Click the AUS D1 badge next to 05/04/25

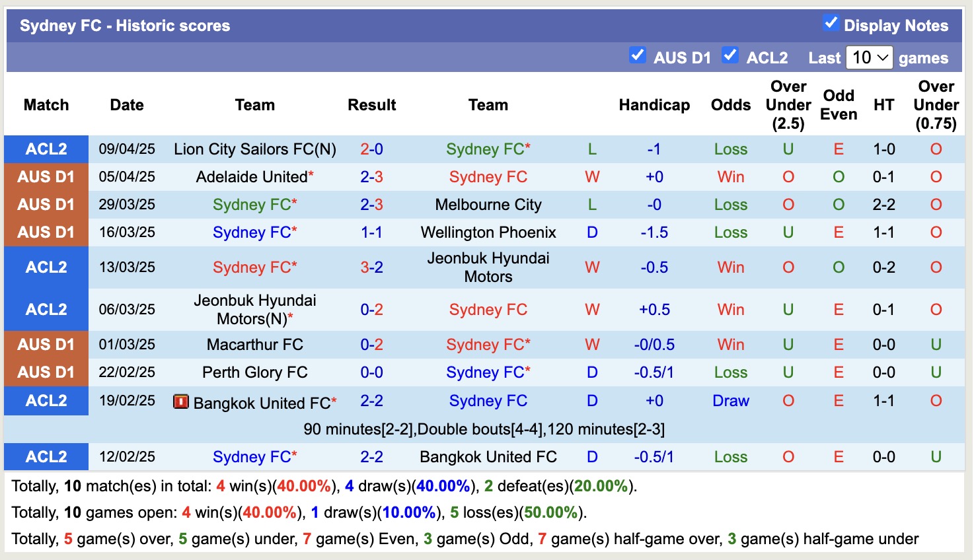(46, 176)
